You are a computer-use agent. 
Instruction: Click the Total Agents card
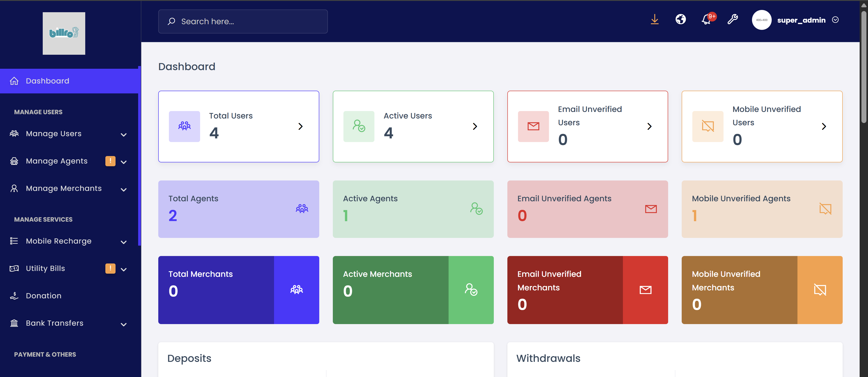238,209
